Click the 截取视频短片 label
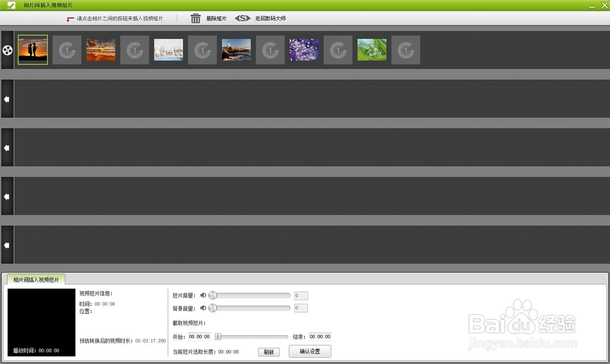Image resolution: width=610 pixels, height=364 pixels. coord(189,323)
